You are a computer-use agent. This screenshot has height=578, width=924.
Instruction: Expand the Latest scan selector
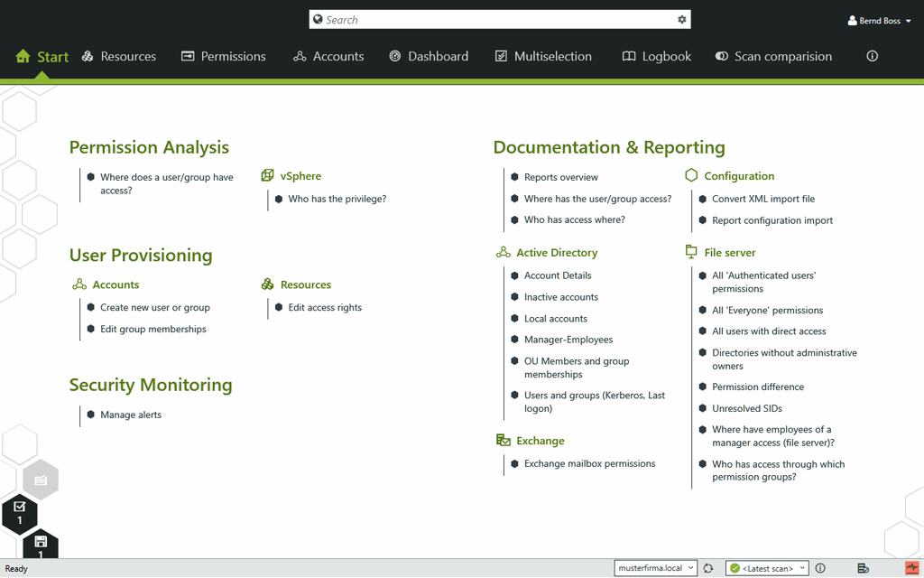click(766, 567)
